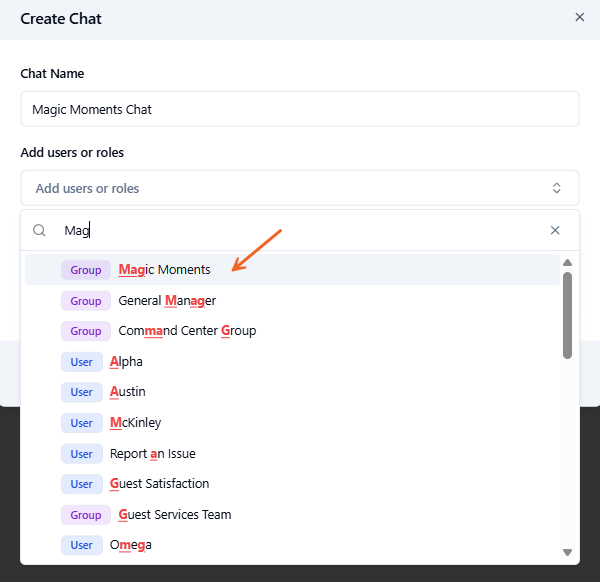The width and height of the screenshot is (600, 582).
Task: Select the Magic Moments group
Action: [x=164, y=270]
